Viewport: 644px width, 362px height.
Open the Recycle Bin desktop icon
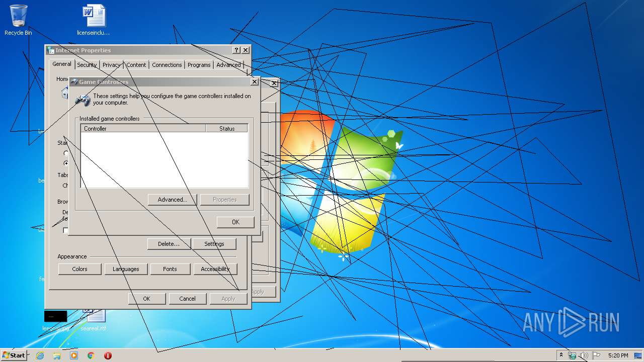18,20
